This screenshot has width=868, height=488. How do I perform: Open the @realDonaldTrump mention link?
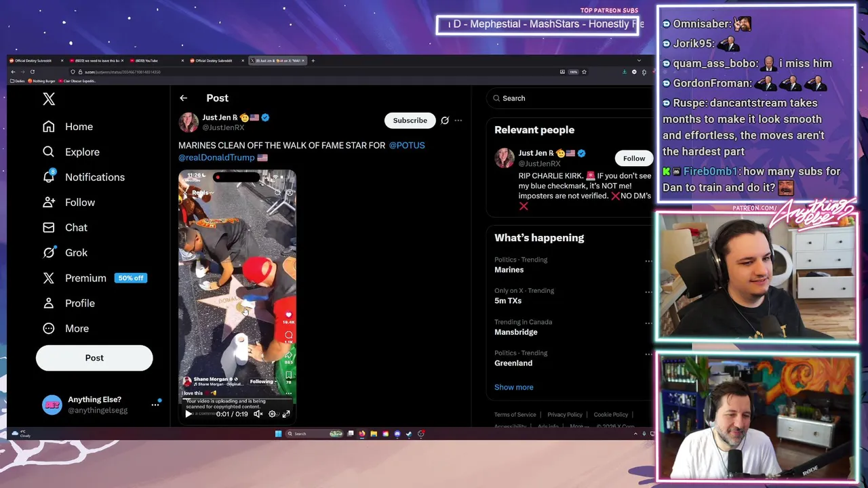click(x=216, y=157)
